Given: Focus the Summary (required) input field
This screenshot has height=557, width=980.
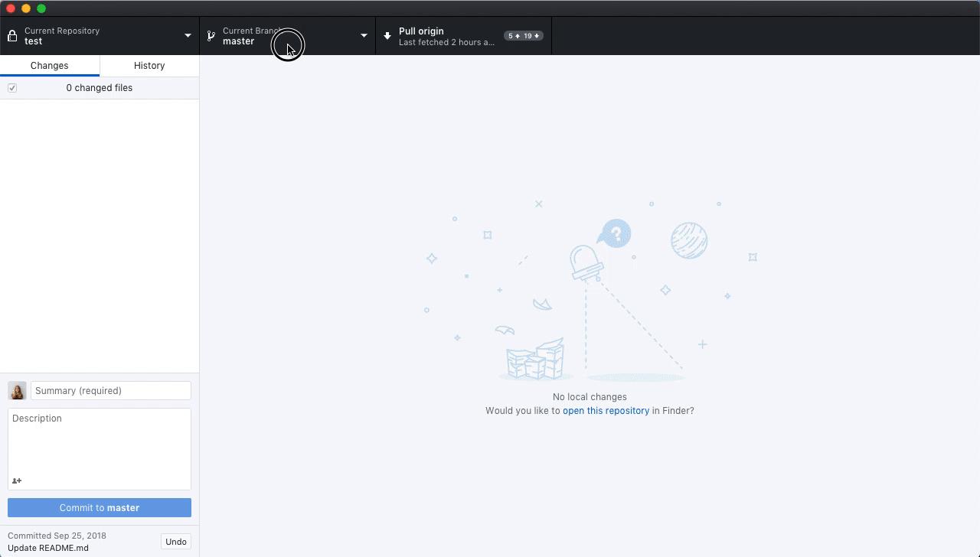Looking at the screenshot, I should coord(111,390).
